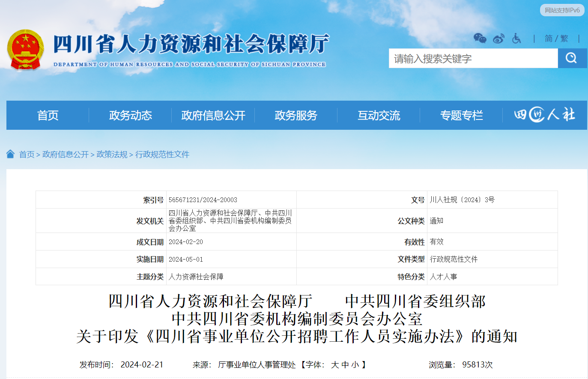Viewport: 588px width, 379px height.
Task: Open the 专题专栏 navigation tab
Action: coord(462,115)
